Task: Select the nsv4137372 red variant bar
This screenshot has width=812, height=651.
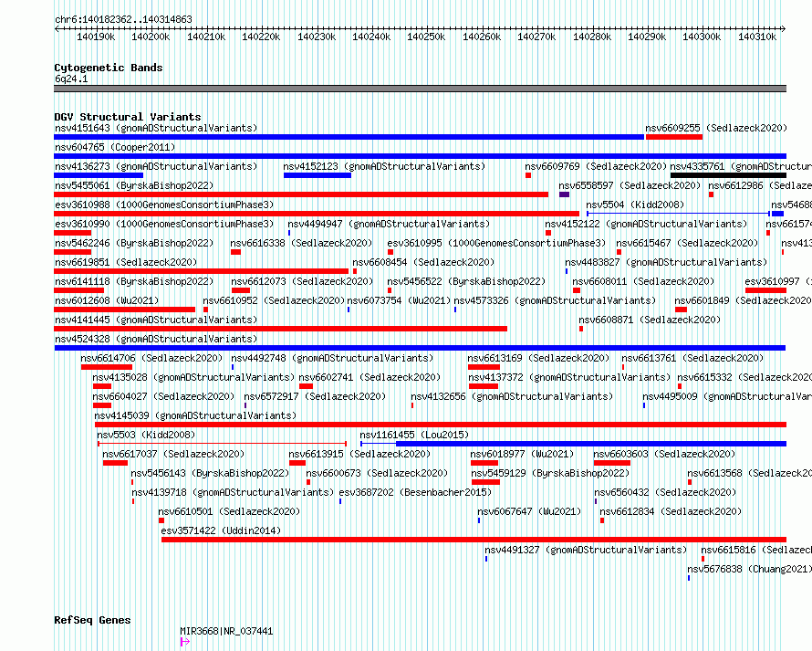Action: pyautogui.click(x=484, y=386)
